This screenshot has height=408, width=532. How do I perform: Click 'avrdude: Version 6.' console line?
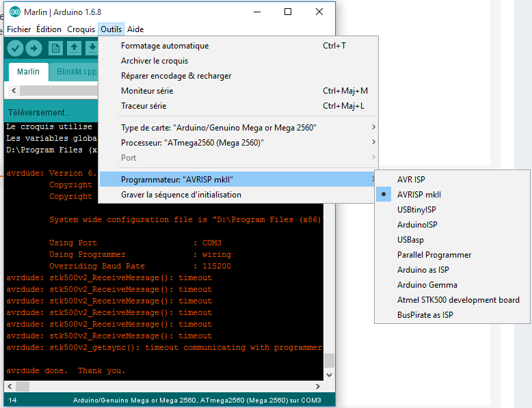[x=51, y=173]
